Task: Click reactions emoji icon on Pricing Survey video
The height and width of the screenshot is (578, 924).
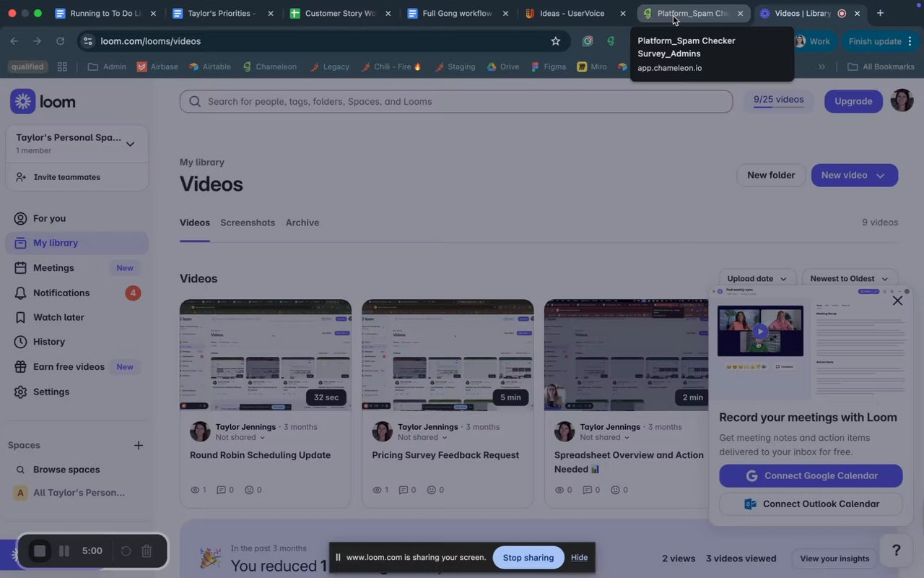Action: (432, 490)
